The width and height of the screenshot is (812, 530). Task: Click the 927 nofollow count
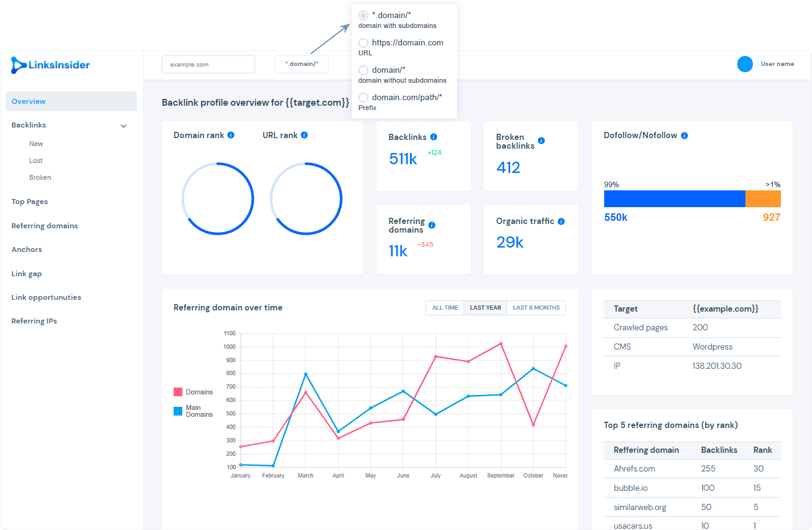click(772, 218)
